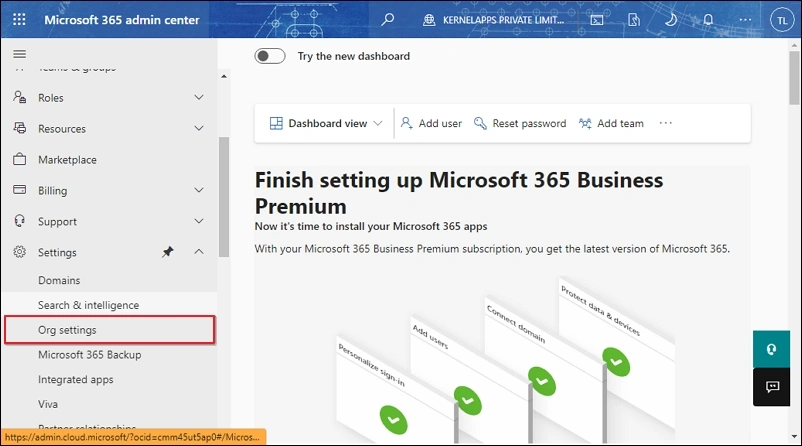Screen dimensions: 802x446
Task: Expand the Billing section chevron
Action: [199, 190]
